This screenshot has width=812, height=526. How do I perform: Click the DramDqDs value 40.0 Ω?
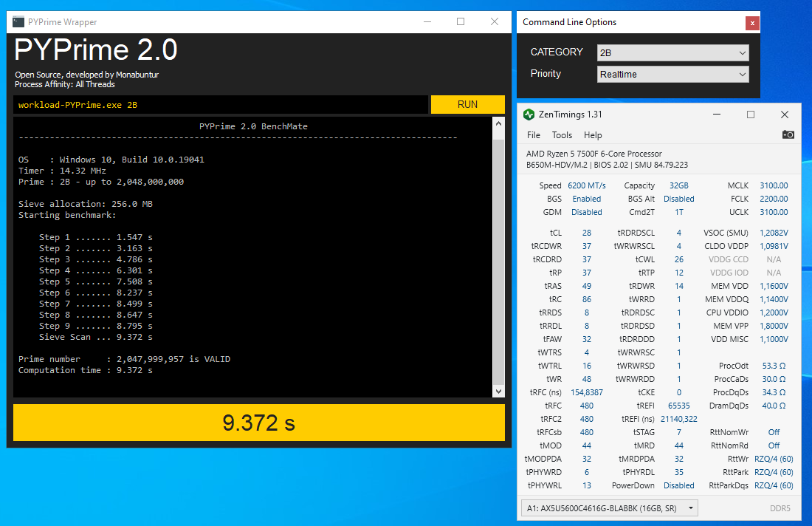pos(774,406)
